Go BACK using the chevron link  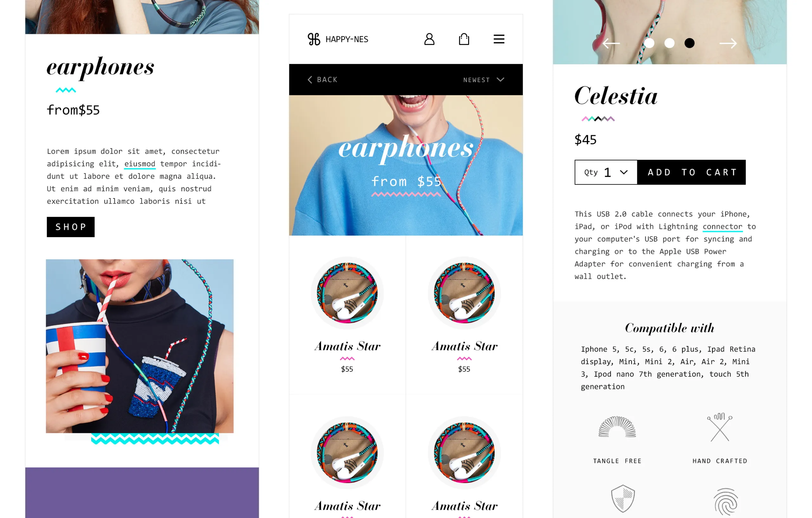coord(322,80)
